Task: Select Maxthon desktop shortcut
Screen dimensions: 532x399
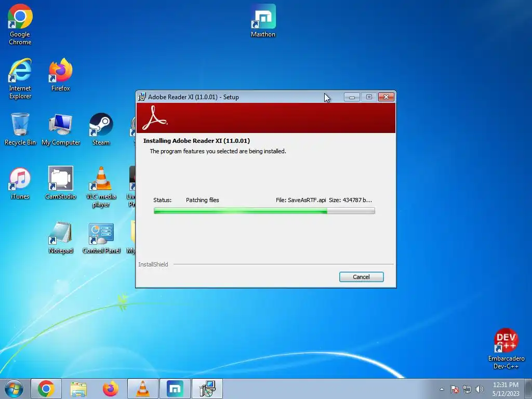Action: tap(263, 20)
